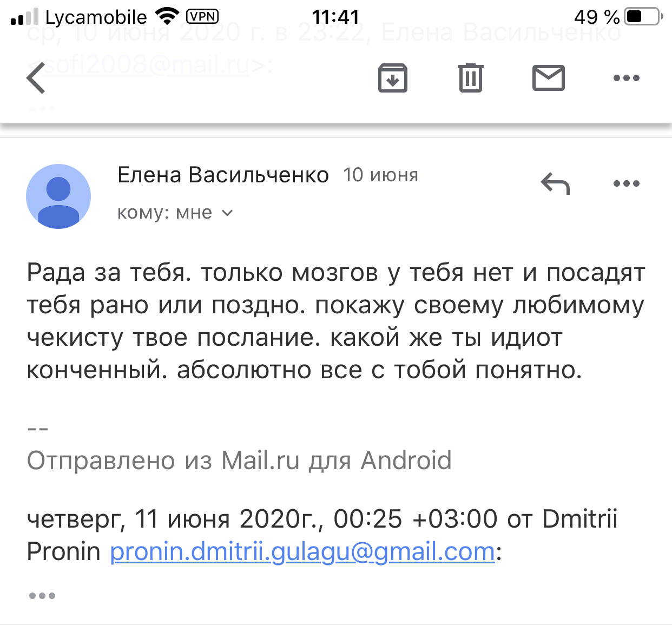Tap the "Отправлено из Mail.ru для Android" signature

(239, 460)
